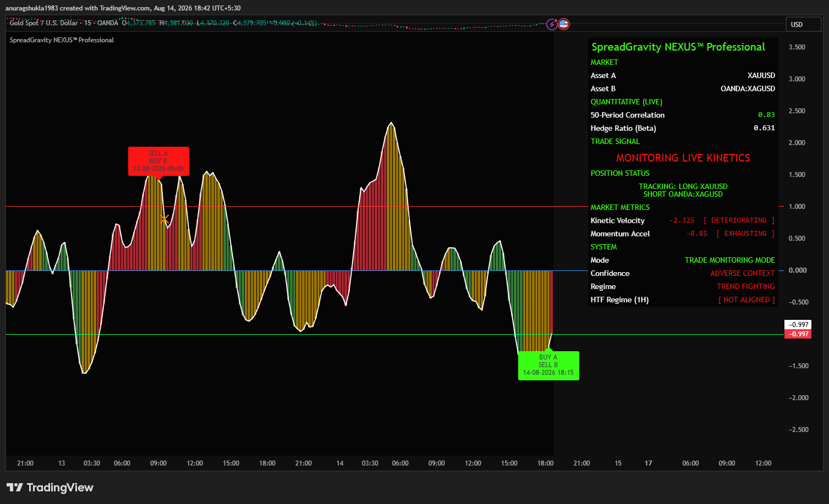The width and height of the screenshot is (829, 504).
Task: Click the 3.500 price axis label
Action: (797, 47)
